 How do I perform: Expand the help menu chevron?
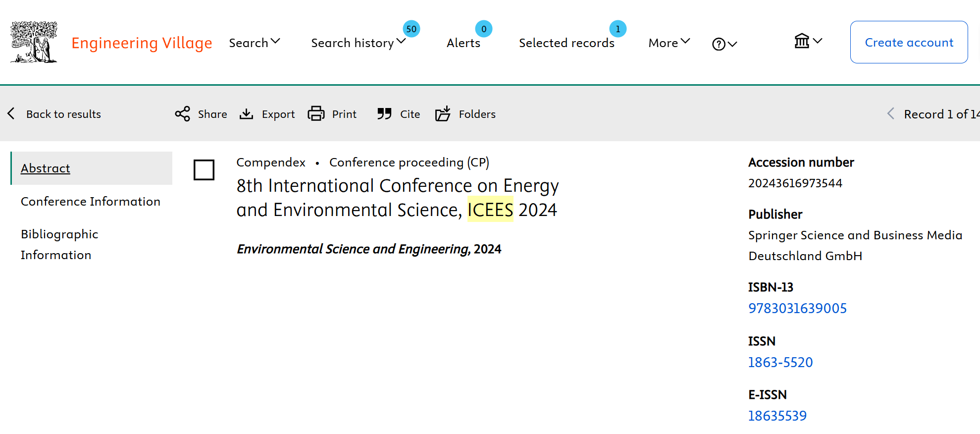point(733,44)
